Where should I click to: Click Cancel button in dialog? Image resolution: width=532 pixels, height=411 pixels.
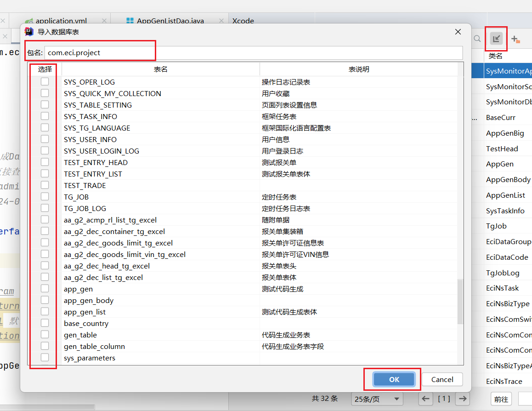pos(442,379)
